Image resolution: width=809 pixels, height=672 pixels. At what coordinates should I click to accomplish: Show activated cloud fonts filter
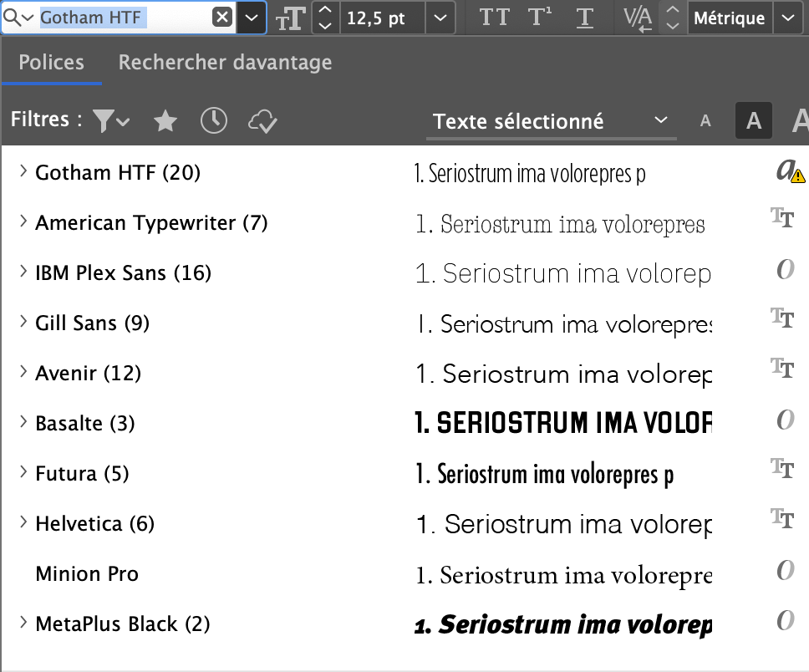(262, 121)
